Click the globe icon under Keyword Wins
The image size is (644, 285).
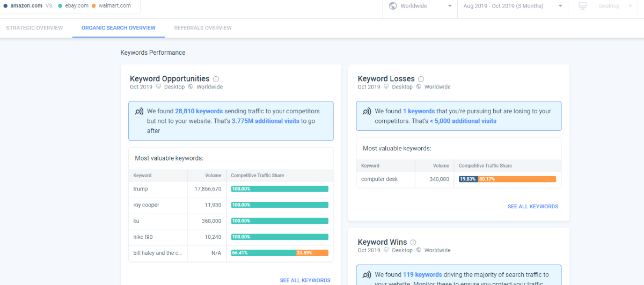(x=419, y=250)
